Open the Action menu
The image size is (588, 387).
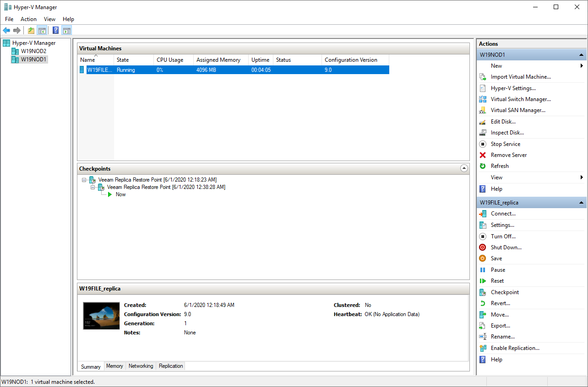click(28, 19)
